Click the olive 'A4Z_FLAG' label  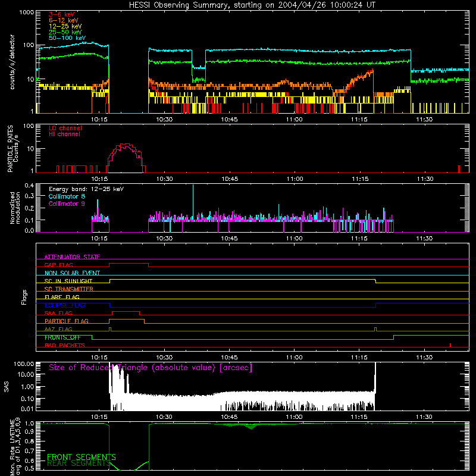58,329
